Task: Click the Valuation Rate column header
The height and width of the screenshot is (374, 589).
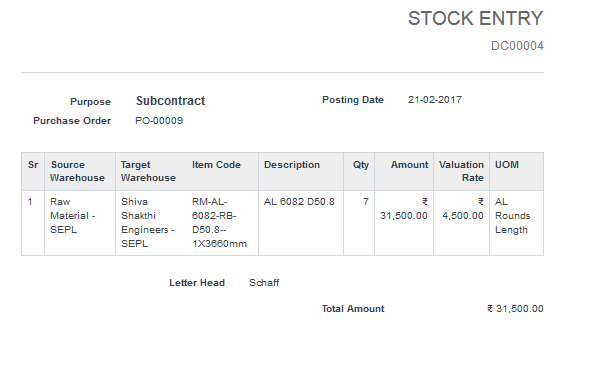Action: point(461,171)
